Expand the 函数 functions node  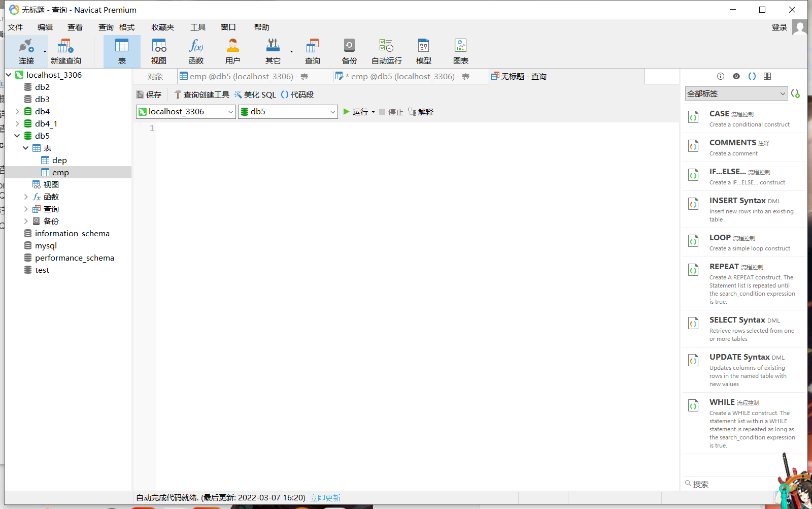26,197
